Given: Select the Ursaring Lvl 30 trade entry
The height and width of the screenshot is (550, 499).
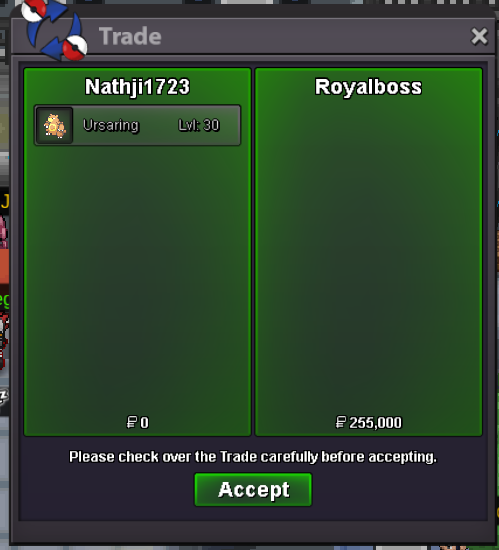Looking at the screenshot, I should [x=137, y=125].
